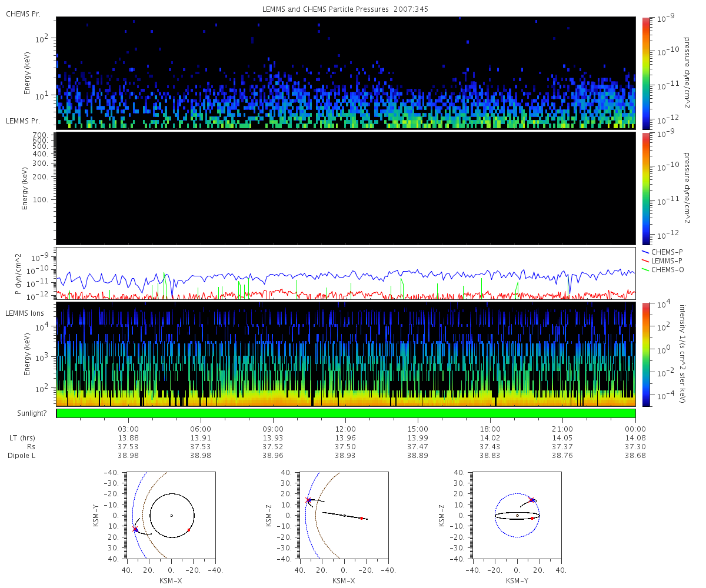Click the LEMMS Ions intensity color bar
706x588 pixels.
coord(645,355)
